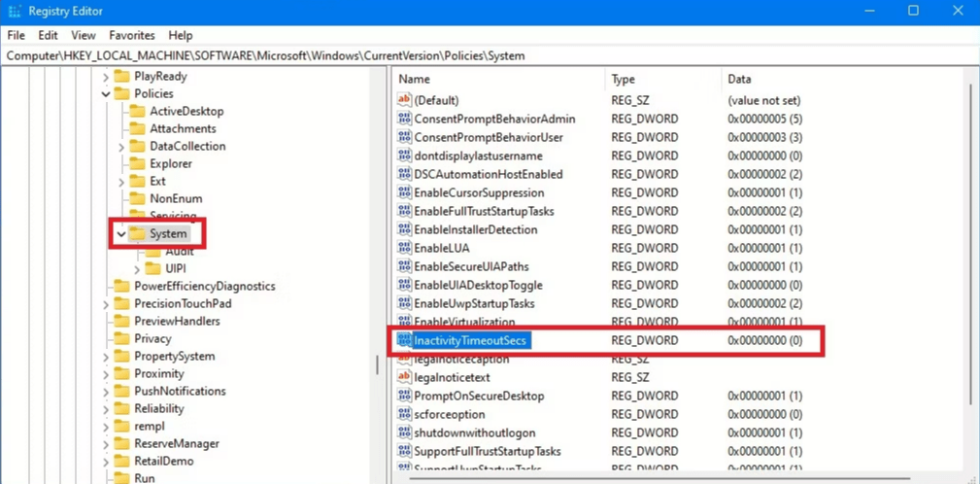The width and height of the screenshot is (980, 484).
Task: Select the EnableInstallerDetection value name
Action: point(476,229)
